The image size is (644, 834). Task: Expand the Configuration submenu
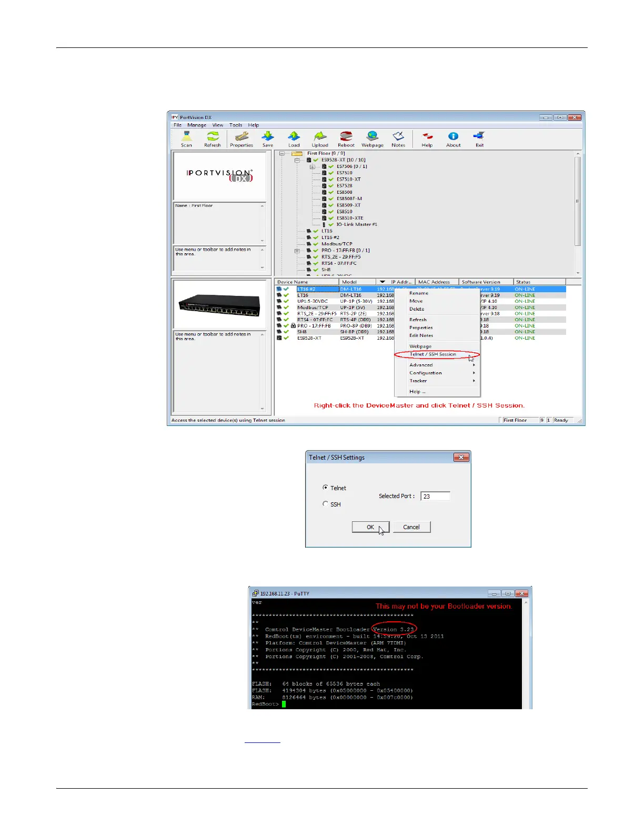[x=437, y=373]
